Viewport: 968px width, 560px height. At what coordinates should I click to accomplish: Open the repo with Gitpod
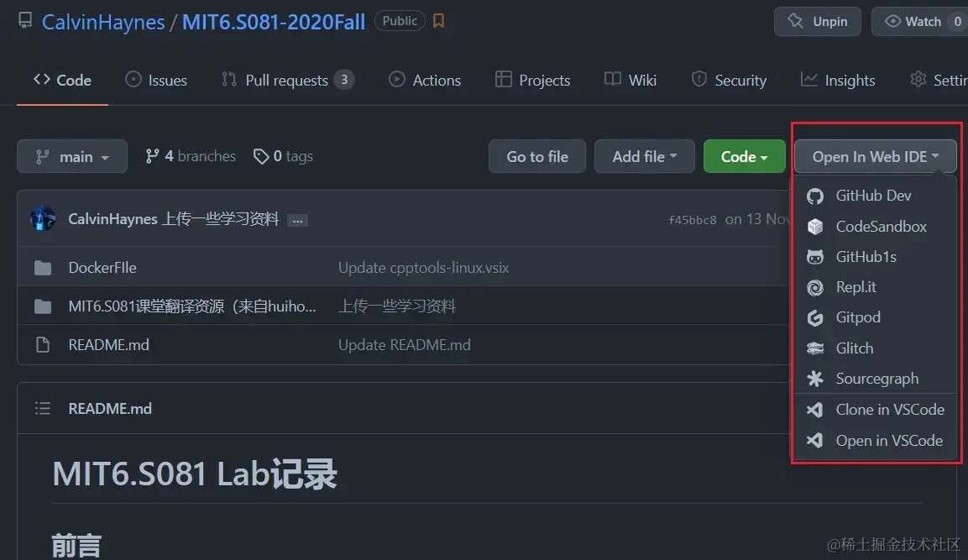coord(874,317)
